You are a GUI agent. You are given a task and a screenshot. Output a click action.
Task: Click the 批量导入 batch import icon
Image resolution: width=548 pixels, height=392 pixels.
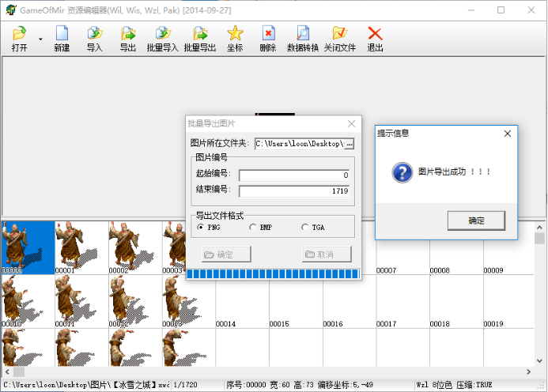tap(163, 39)
